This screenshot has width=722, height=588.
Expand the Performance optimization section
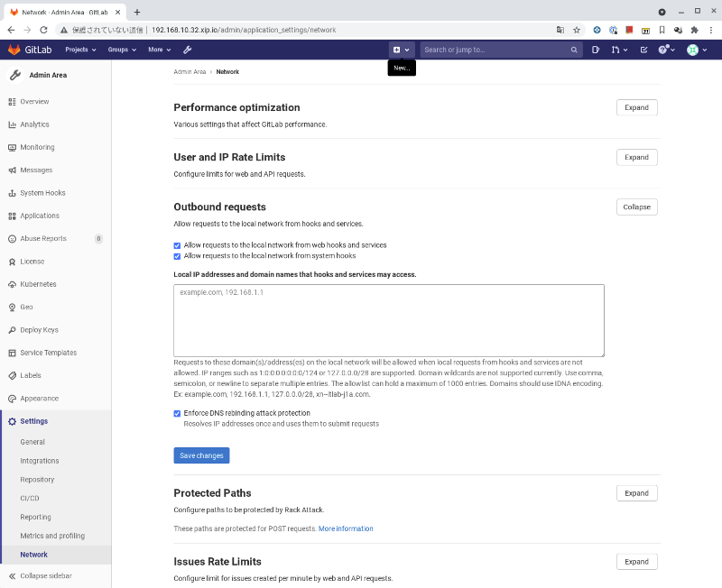click(636, 107)
